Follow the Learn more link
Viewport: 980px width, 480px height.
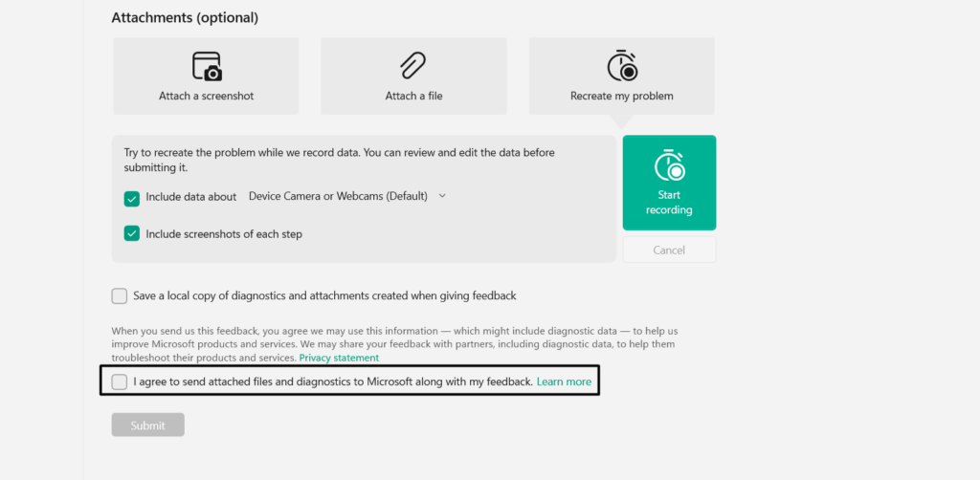tap(564, 382)
